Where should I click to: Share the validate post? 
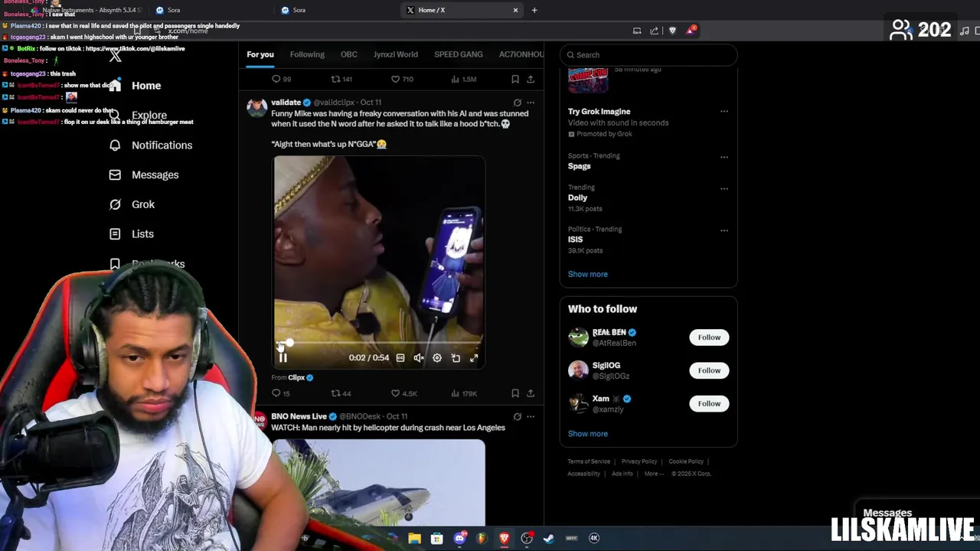tap(530, 393)
